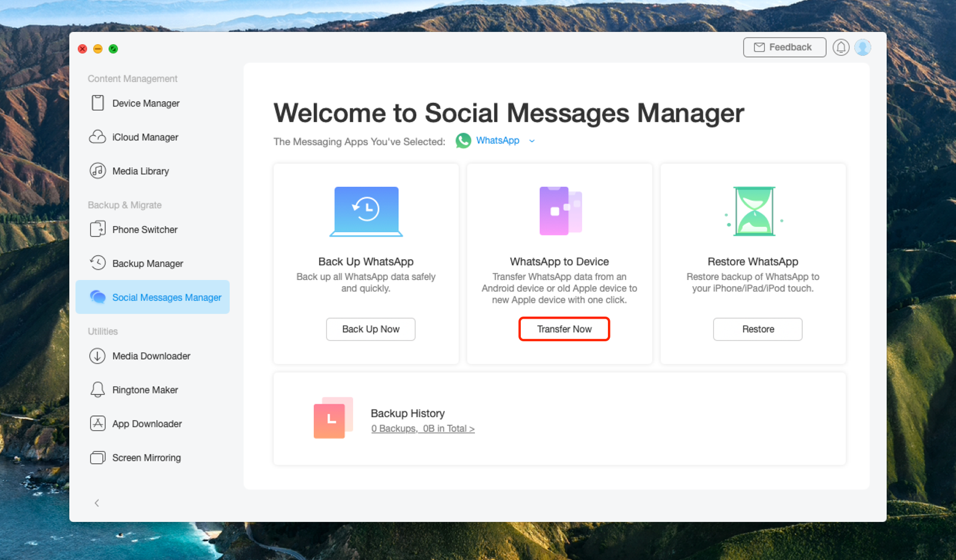Launch Ringtone Maker utility

click(x=153, y=390)
